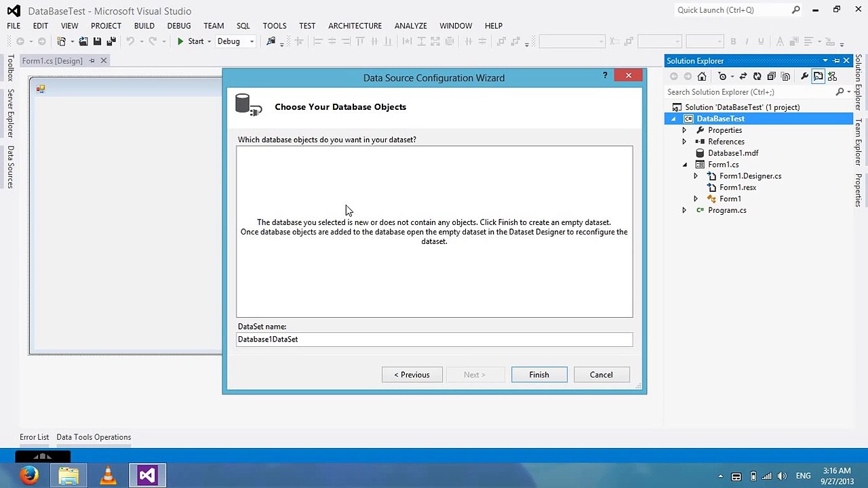The image size is (868, 488).
Task: Close the Form1.cs [Design] tab
Action: point(104,61)
